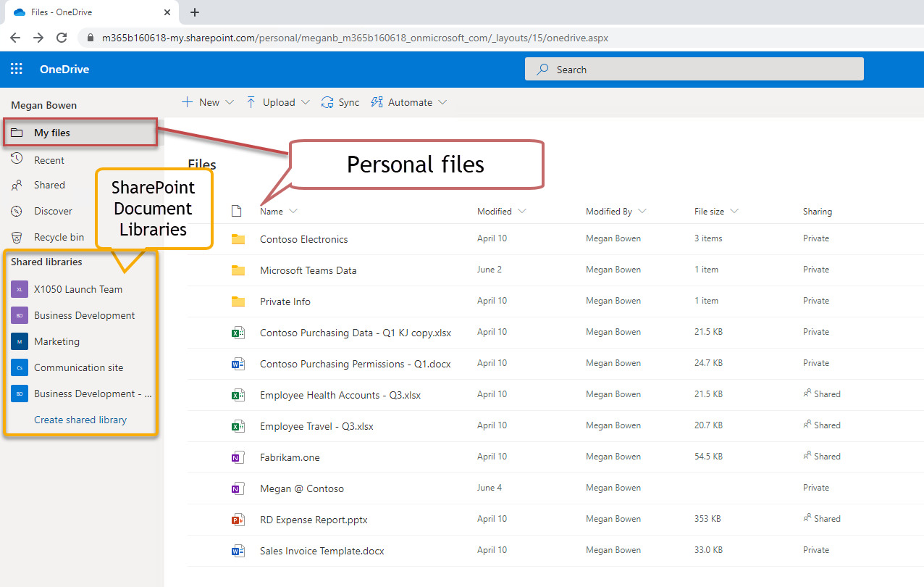Click Private status for Contoso Electronics

816,238
